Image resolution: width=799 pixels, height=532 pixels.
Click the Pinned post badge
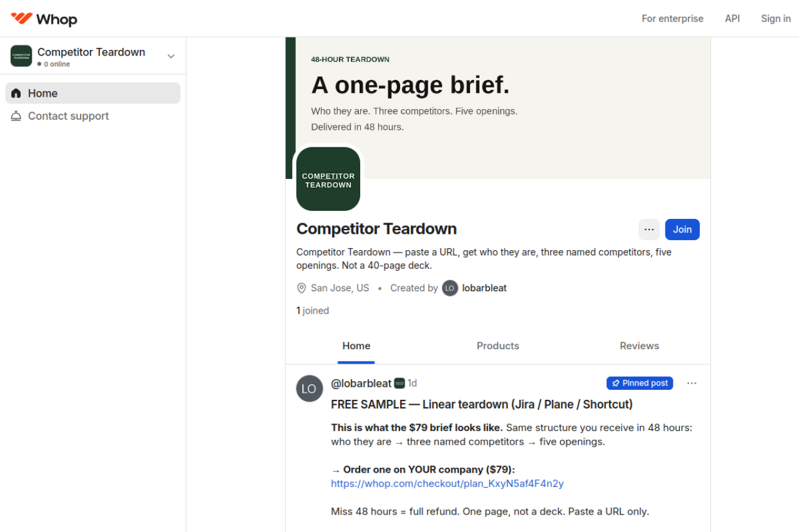640,383
